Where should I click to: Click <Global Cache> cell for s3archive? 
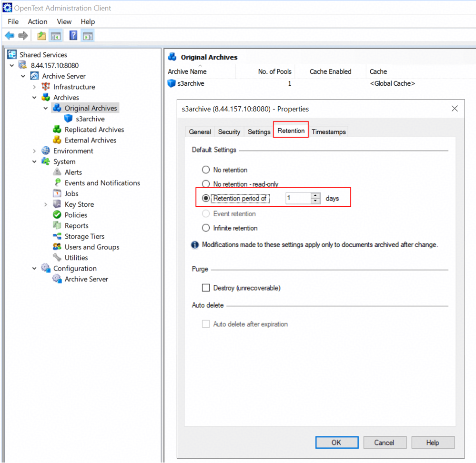[x=392, y=83]
